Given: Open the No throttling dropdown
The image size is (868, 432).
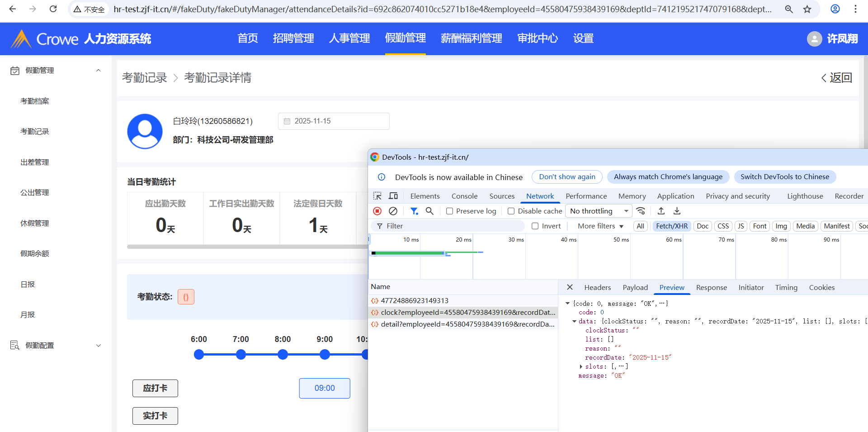Looking at the screenshot, I should click(599, 211).
